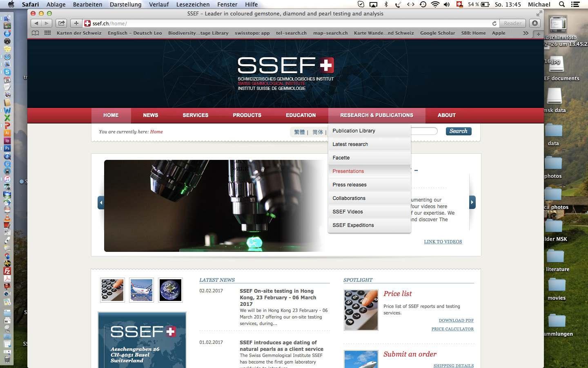Click the slideshow next arrow
The image size is (588, 368).
coord(472,202)
